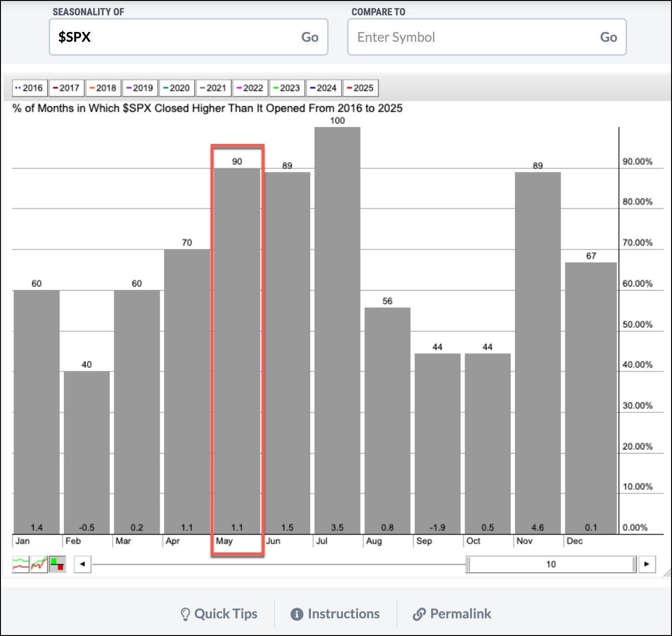Toggle the 2016 year legend
Viewport: 672px width, 636px height.
pyautogui.click(x=29, y=88)
